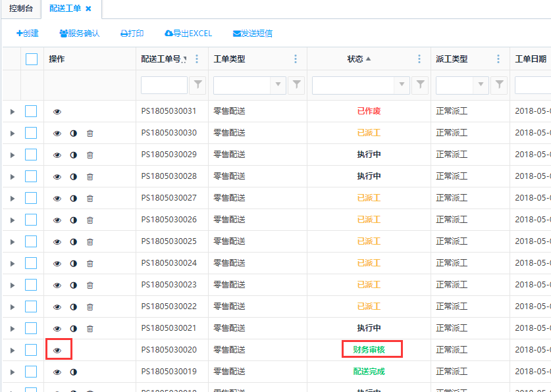Open the 状态 filter dropdown arrow
This screenshot has height=392, width=551.
tap(402, 84)
